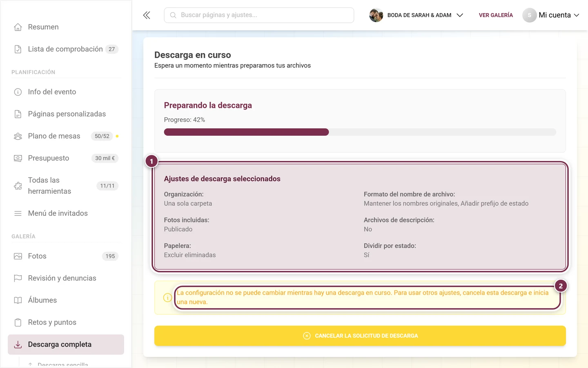
Task: Click the 195 photos count badge
Action: click(x=110, y=256)
